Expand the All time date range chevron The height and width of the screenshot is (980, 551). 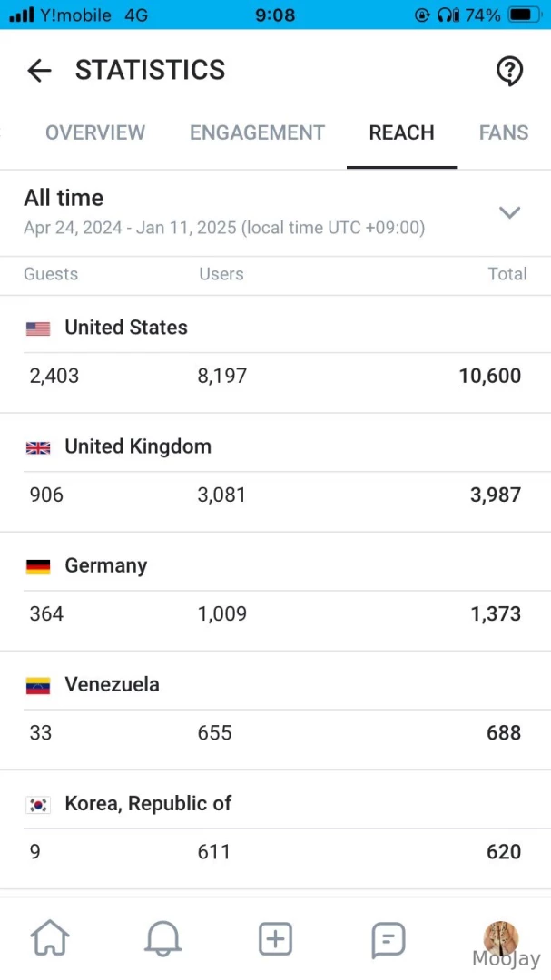tap(509, 212)
